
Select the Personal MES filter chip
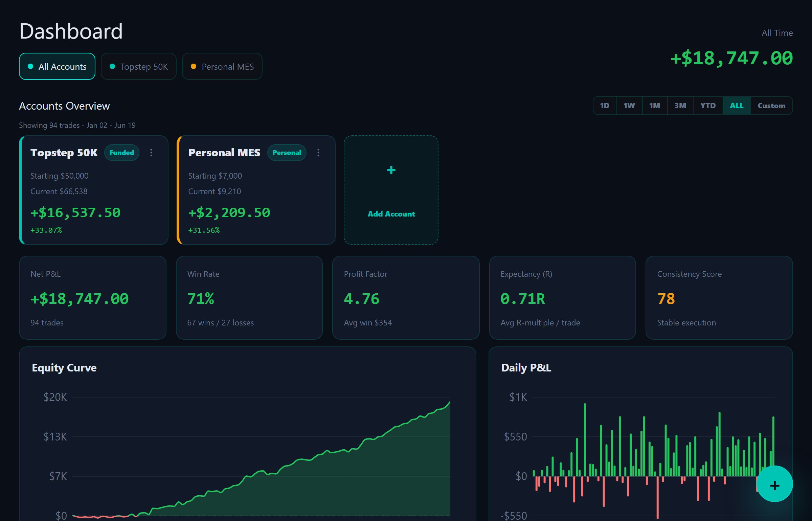click(x=222, y=66)
